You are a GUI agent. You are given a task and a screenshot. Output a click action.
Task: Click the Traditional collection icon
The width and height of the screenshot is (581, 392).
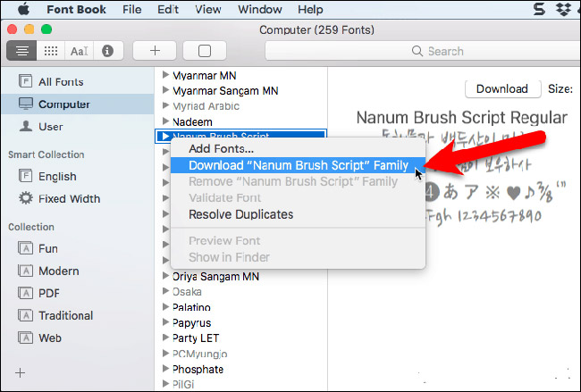pyautogui.click(x=25, y=315)
